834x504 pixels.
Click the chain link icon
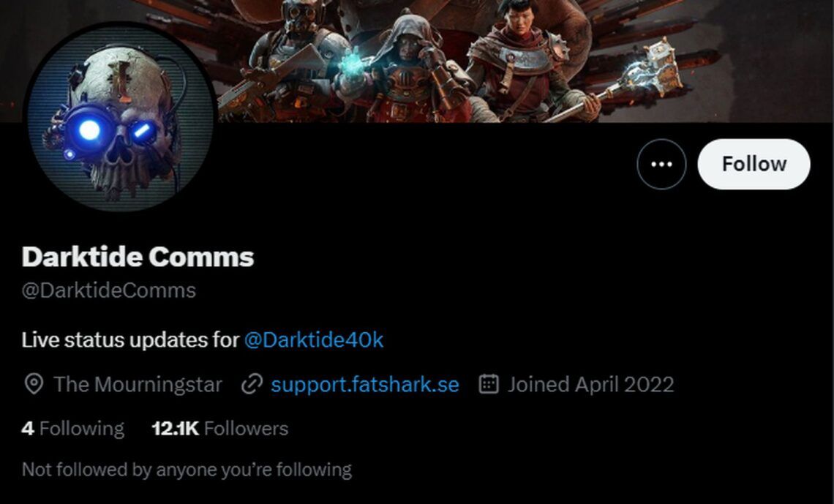252,385
